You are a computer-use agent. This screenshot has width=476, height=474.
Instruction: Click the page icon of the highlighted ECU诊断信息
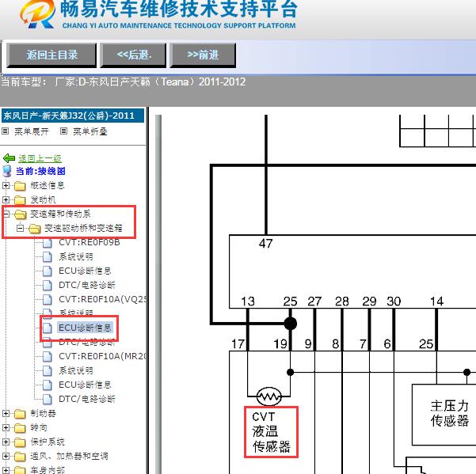tap(47, 328)
